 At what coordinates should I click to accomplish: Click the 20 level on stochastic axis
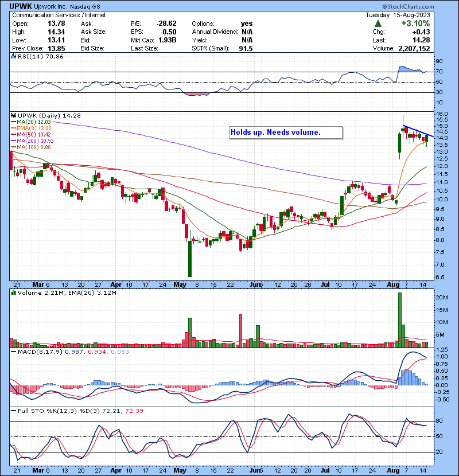coord(439,452)
